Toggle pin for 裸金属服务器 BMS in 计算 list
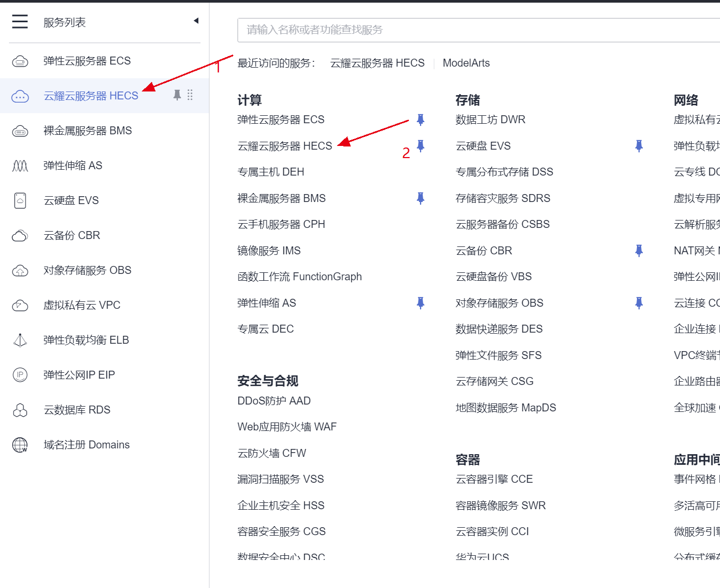The image size is (720, 588). tap(421, 198)
